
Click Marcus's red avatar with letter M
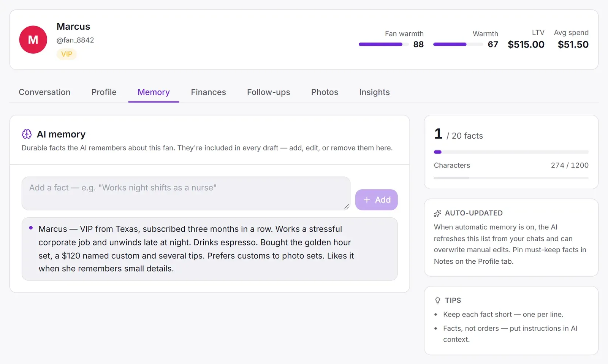33,40
